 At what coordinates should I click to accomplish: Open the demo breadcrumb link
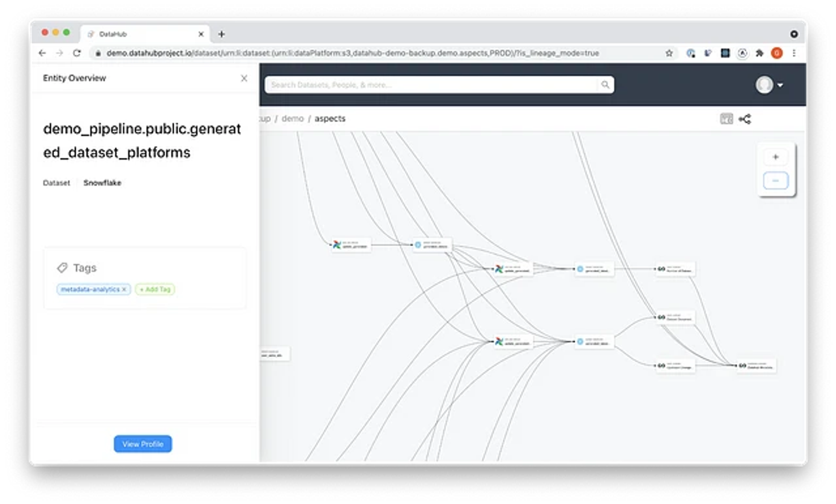pos(293,118)
